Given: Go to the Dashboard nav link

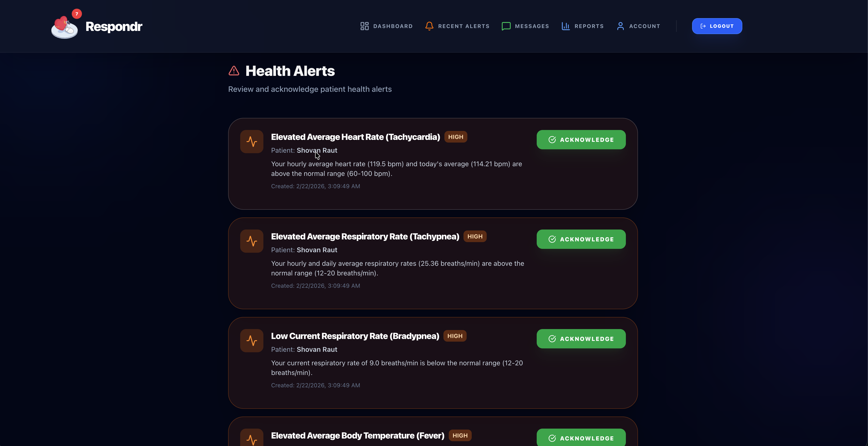Looking at the screenshot, I should tap(386, 26).
